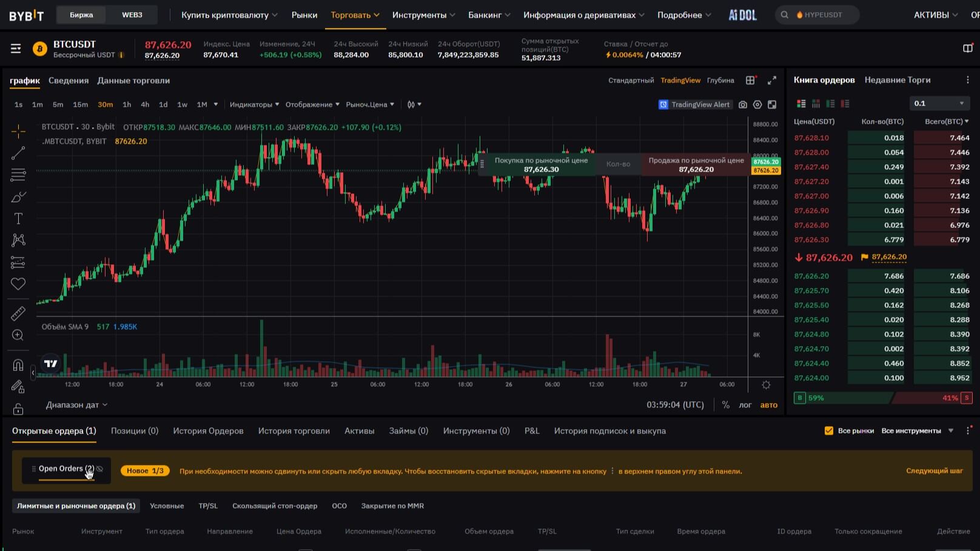Click the Следующий шаг link

[934, 471]
